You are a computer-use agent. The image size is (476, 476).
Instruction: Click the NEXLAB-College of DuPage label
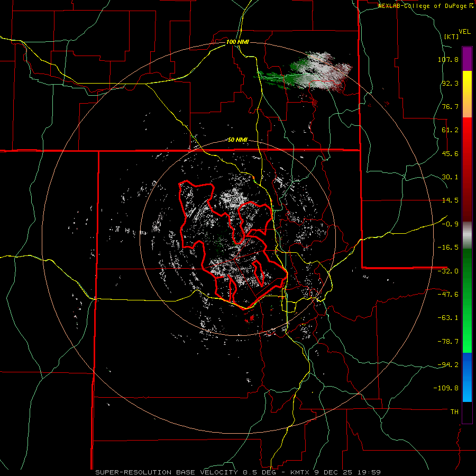(x=425, y=6)
